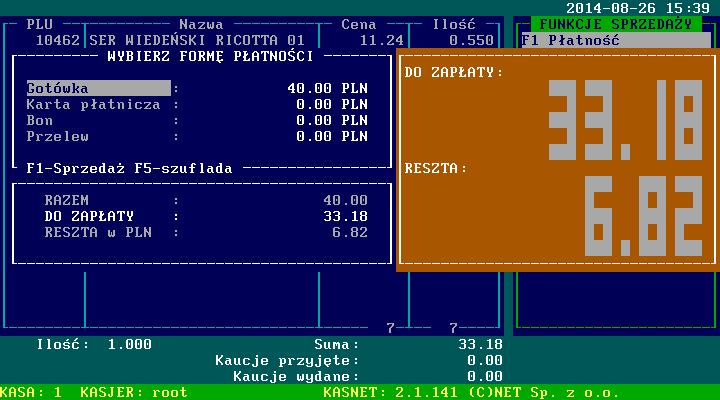720x400 pixels.
Task: Click the quantity cell 0.550
Action: 472,40
